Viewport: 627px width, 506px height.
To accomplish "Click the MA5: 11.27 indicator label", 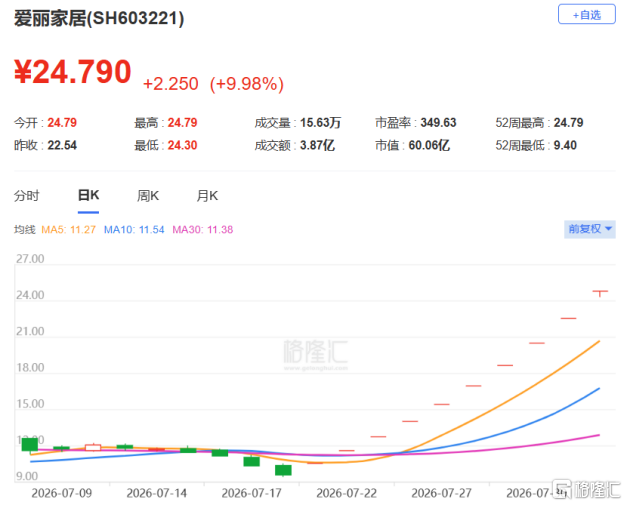I will [x=68, y=230].
